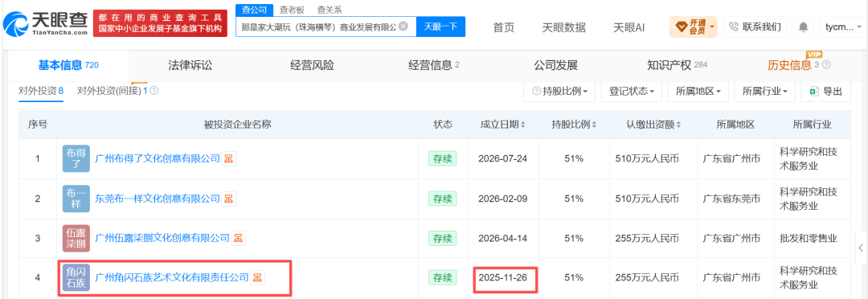Open 东莞布一样文化创意有限公司 link
Screen dimensions: 868x299
[x=158, y=199]
